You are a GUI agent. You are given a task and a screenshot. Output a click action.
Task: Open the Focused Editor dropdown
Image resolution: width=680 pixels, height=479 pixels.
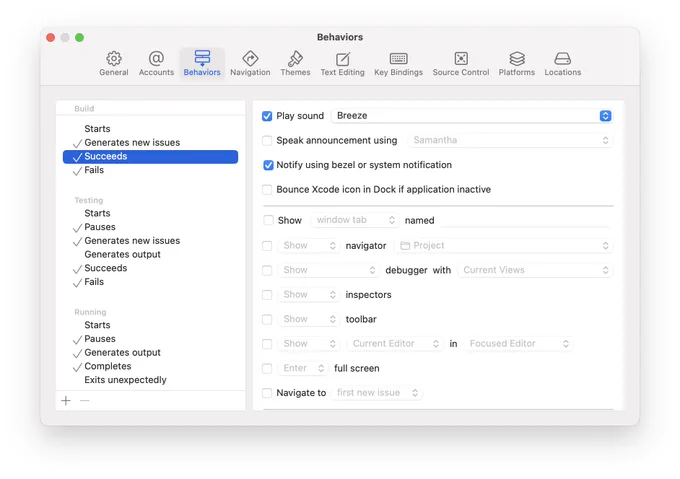[x=519, y=344]
